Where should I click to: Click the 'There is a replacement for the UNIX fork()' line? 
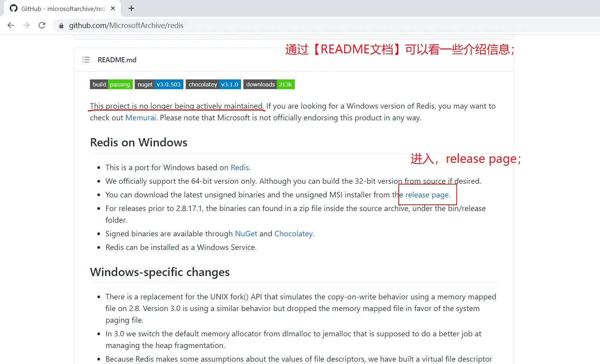pyautogui.click(x=301, y=308)
